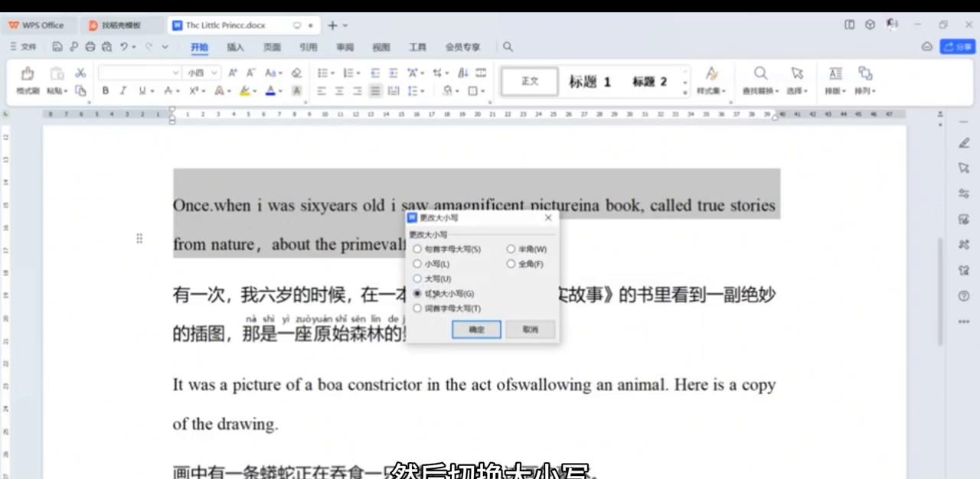
Task: Select the 半角(W) half-width radio button
Action: coord(511,249)
